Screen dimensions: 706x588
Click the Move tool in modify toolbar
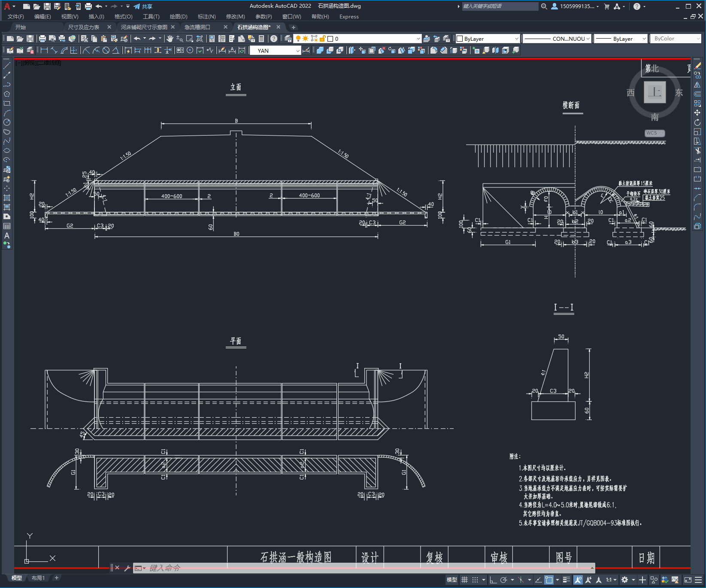point(697,113)
